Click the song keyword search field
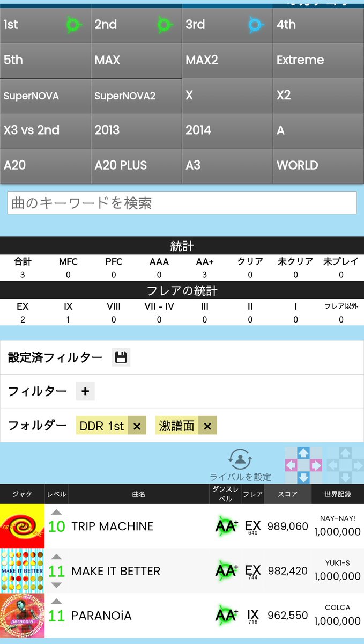The height and width of the screenshot is (644, 364). coord(182,203)
